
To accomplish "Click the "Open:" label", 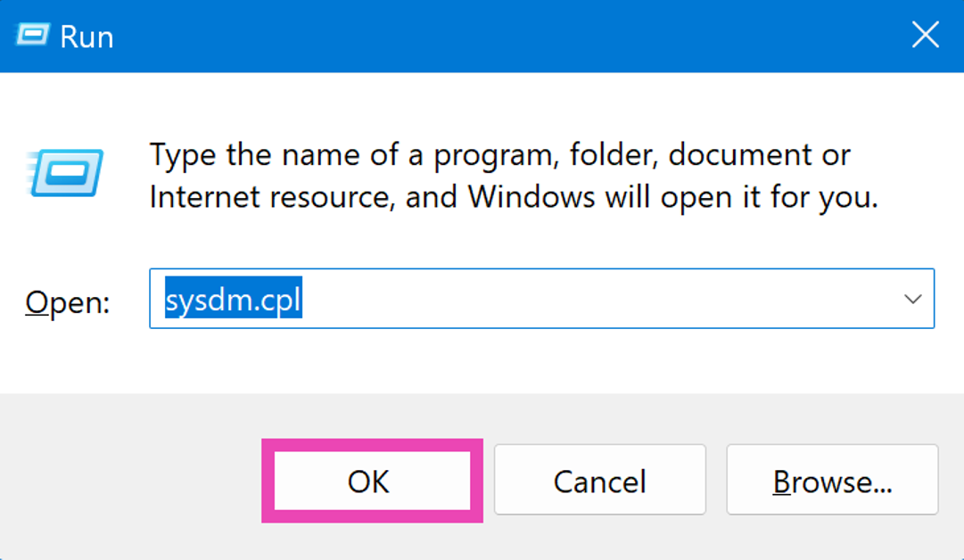I will [x=67, y=303].
